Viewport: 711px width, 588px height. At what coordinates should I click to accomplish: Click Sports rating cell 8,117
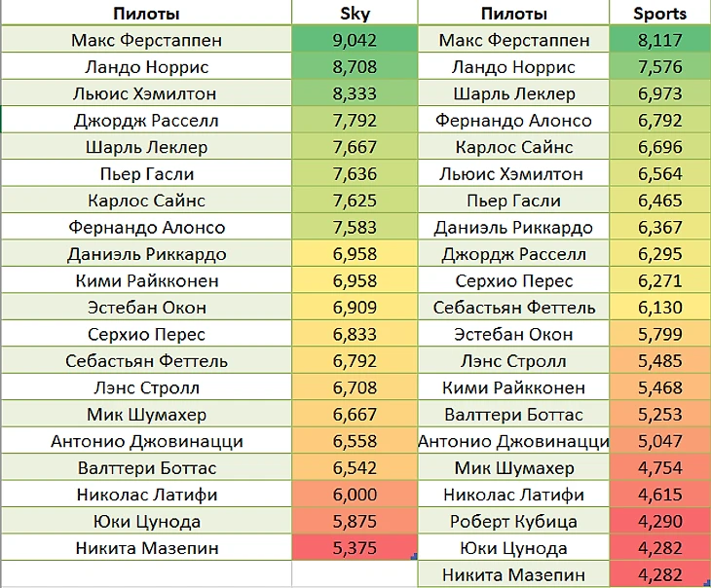659,41
